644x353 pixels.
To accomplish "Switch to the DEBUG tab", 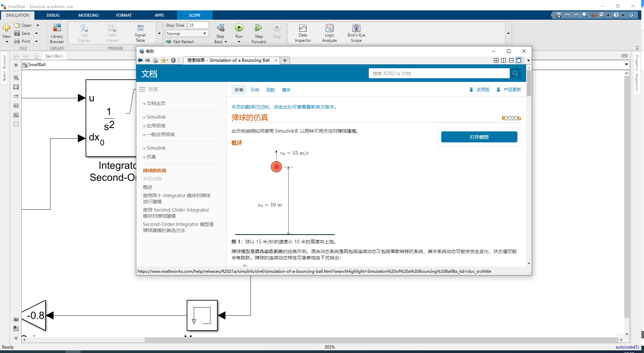I will pyautogui.click(x=53, y=15).
